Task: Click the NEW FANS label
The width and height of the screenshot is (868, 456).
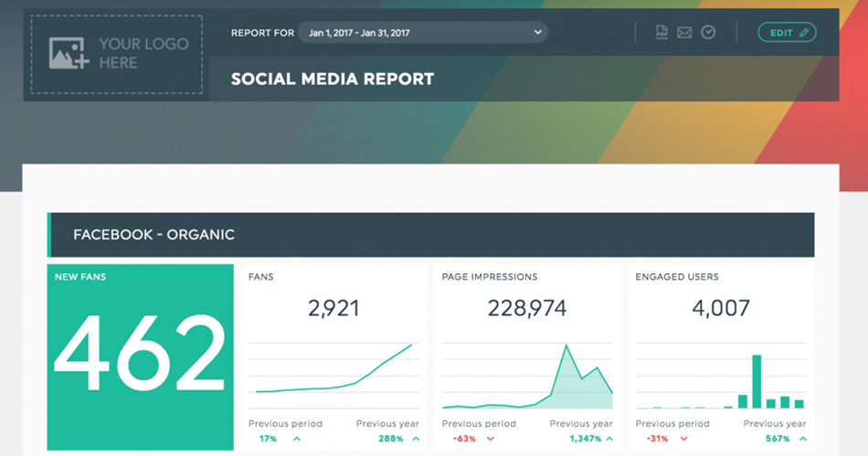Action: point(80,277)
